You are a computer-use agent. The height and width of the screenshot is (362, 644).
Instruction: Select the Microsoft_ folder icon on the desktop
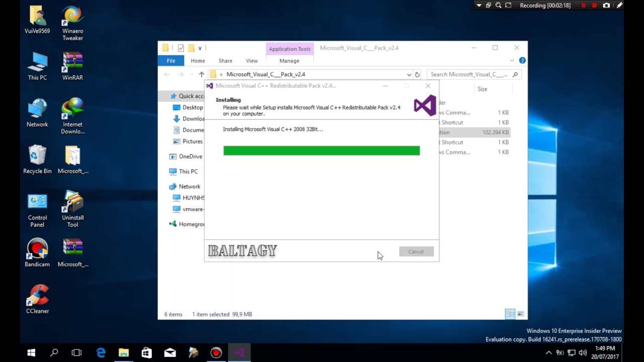[72, 160]
